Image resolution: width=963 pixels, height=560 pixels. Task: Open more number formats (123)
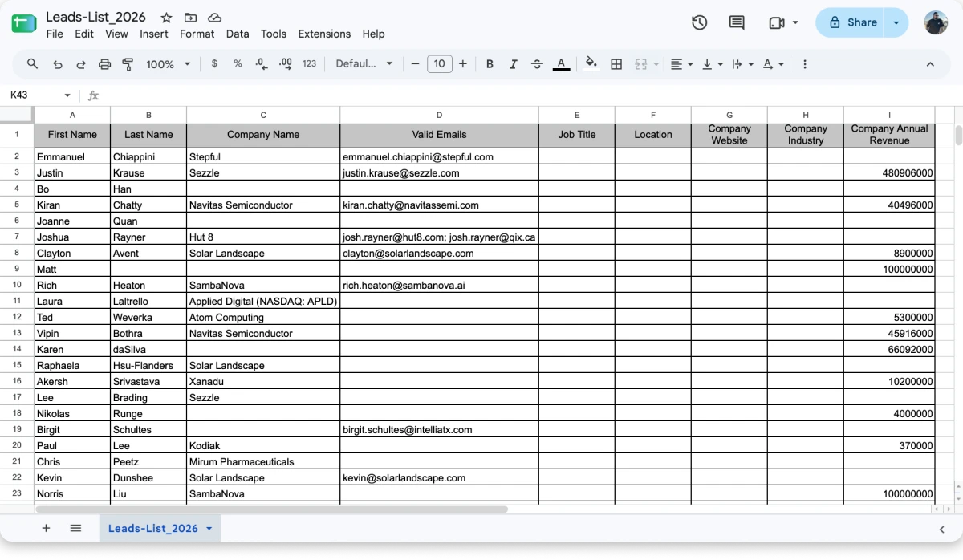310,64
